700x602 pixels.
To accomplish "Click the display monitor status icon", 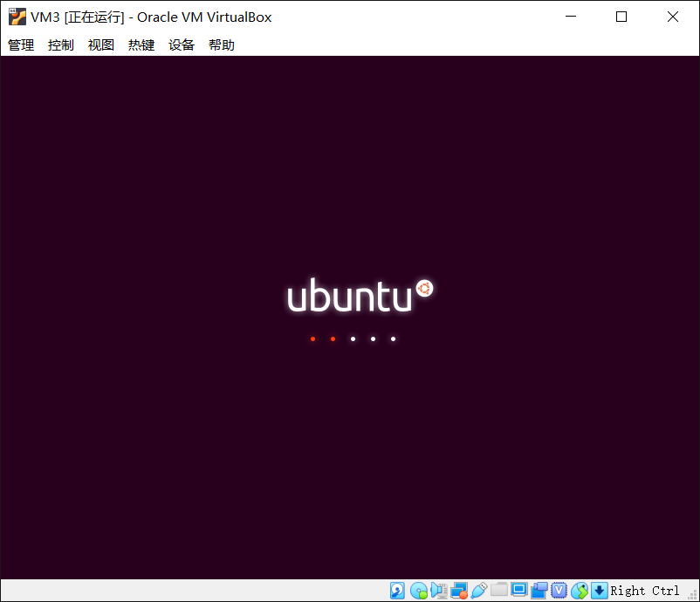I will pos(519,590).
